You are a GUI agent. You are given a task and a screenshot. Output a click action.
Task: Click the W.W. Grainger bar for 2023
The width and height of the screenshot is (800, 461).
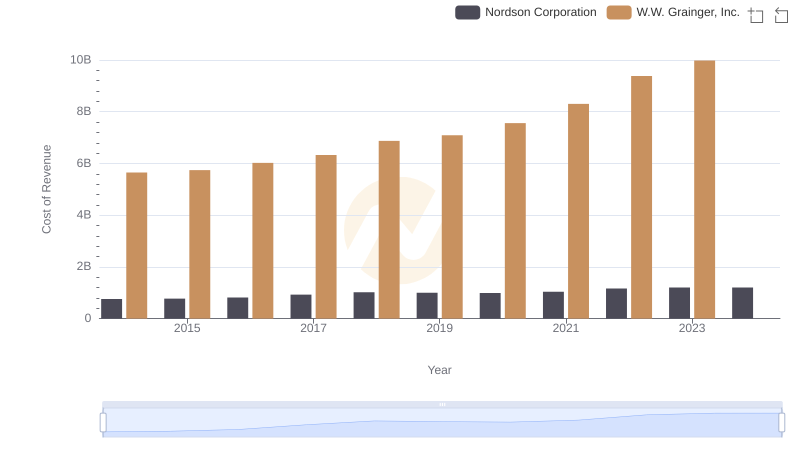704,189
